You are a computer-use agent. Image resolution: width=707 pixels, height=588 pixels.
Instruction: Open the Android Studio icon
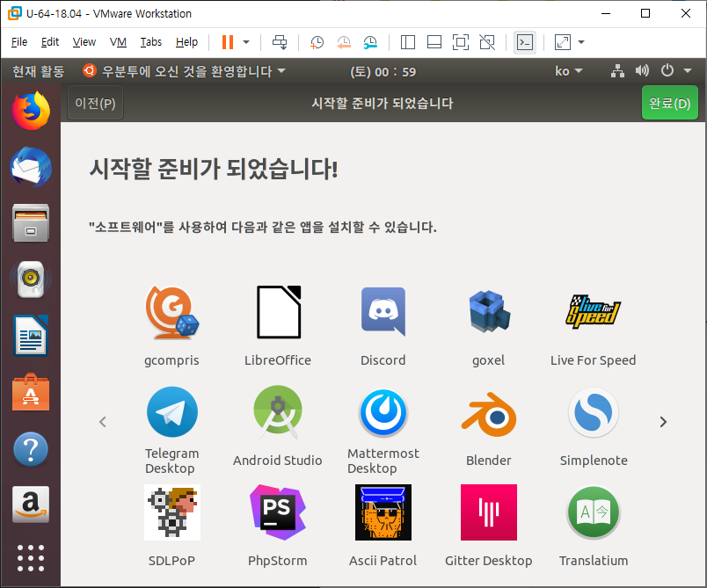click(x=278, y=412)
